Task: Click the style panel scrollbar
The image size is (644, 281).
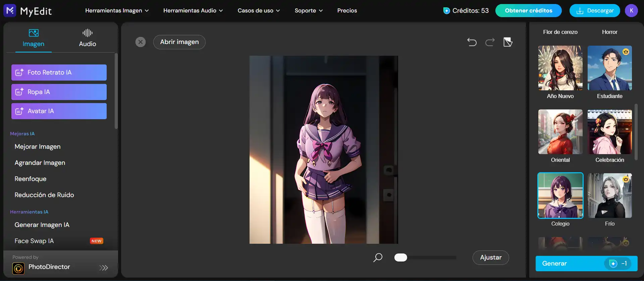Action: 636,132
